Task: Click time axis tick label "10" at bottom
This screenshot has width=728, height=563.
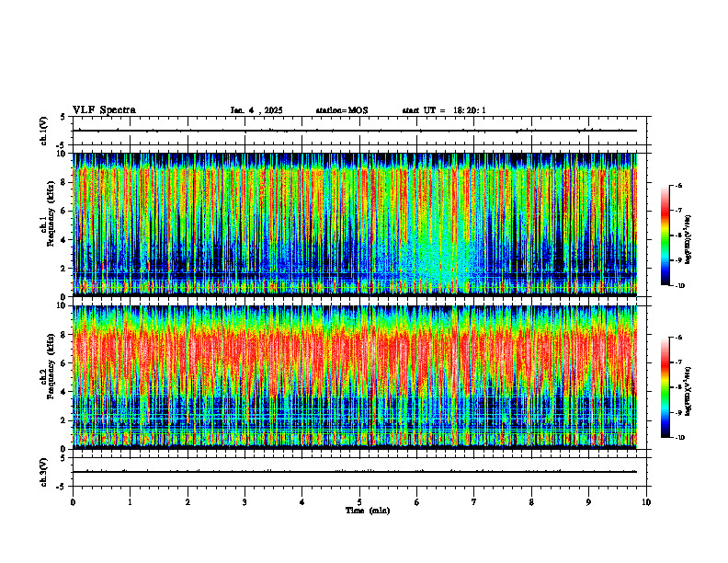Action: [646, 502]
